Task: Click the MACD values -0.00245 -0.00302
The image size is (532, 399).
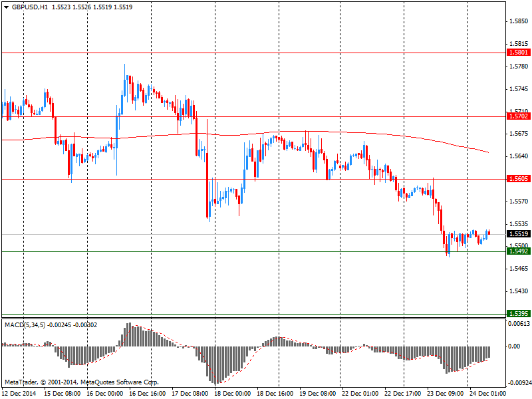Action: click(x=72, y=325)
